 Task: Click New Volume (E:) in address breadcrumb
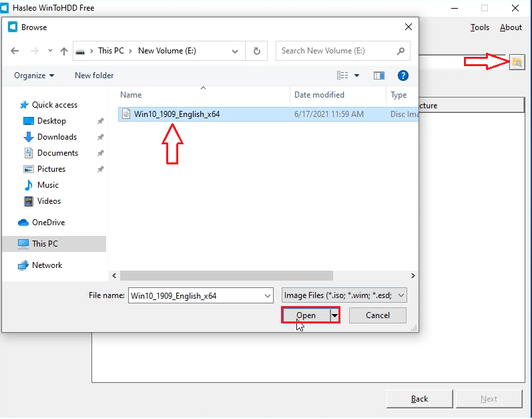(x=167, y=51)
